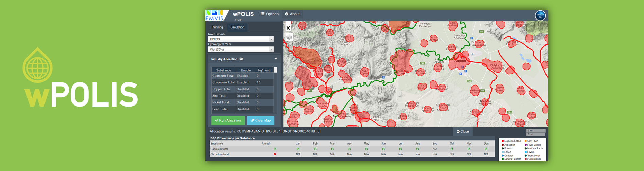This screenshot has width=644, height=171.
Task: Click the large wPOLIS droplet globe logo
Action: pyautogui.click(x=37, y=64)
